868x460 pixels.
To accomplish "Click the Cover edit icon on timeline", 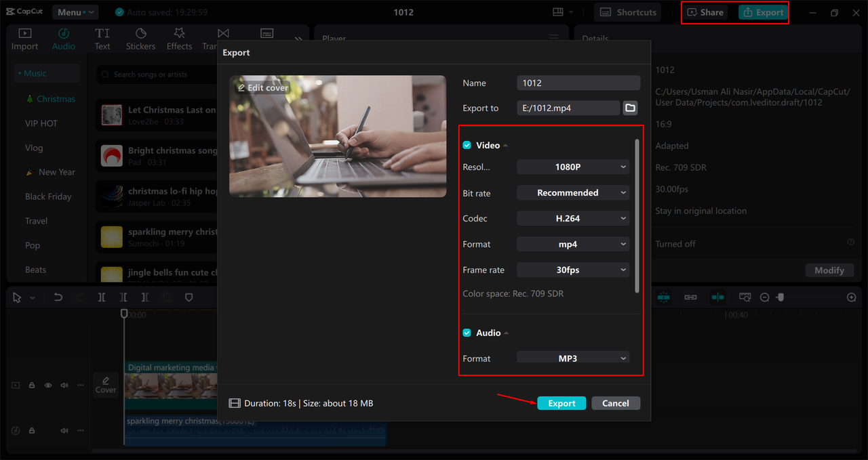I will click(106, 384).
